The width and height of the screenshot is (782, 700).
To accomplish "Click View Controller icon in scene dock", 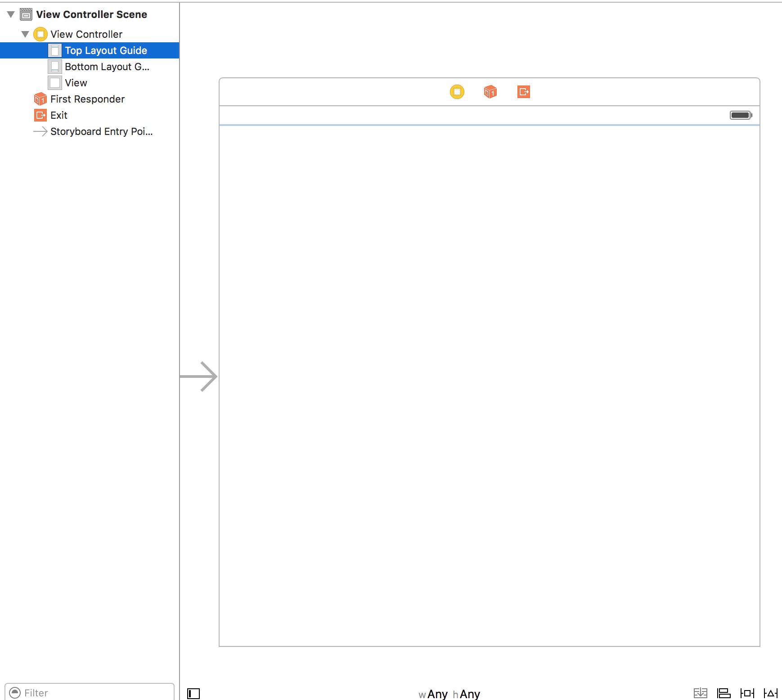I will pos(457,92).
